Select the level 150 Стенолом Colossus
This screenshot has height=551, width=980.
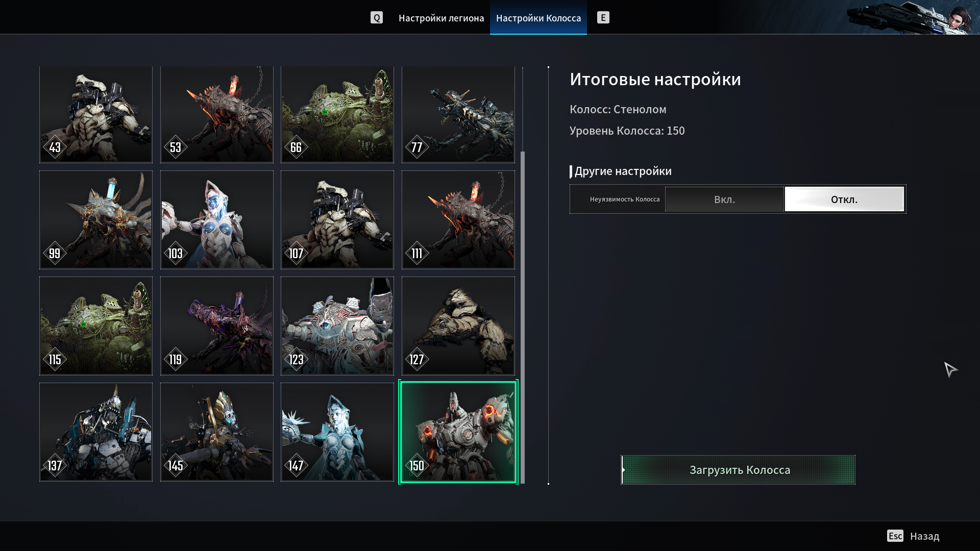click(x=458, y=432)
